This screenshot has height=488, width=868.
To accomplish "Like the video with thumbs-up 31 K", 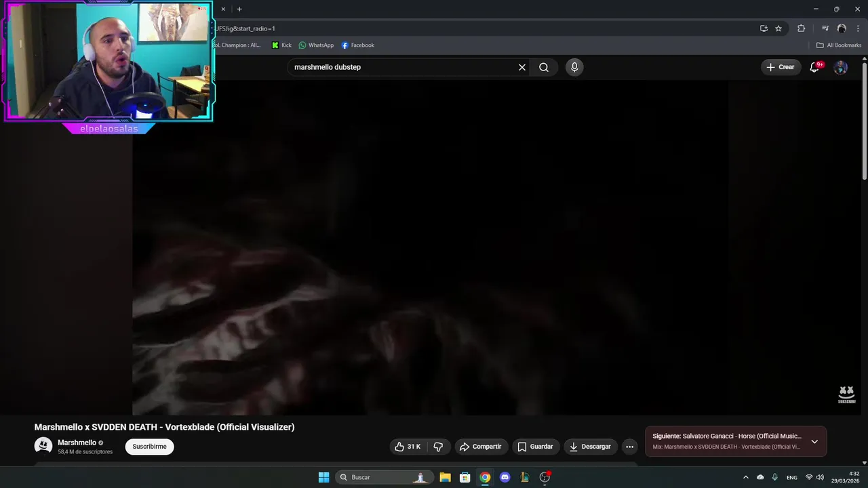I will click(x=408, y=447).
